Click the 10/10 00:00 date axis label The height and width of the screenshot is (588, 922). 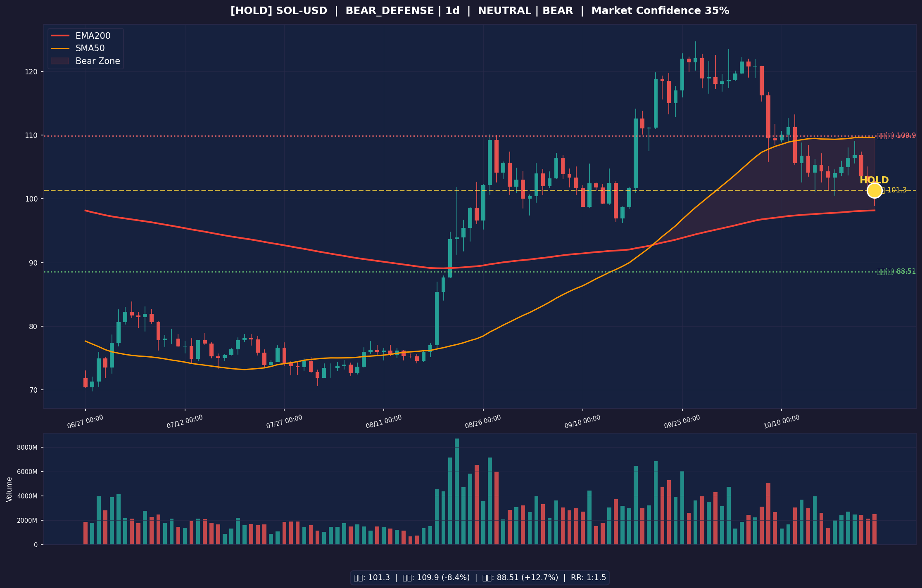(782, 422)
